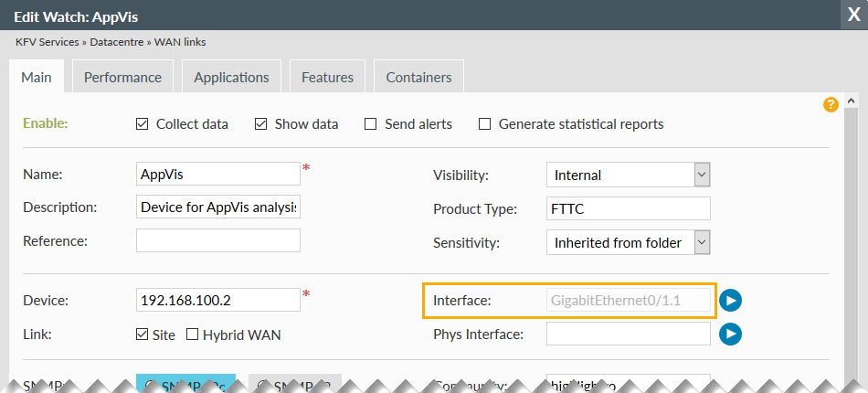The width and height of the screenshot is (868, 393).
Task: Click the blue arrow beside Phys Interface
Action: [x=730, y=335]
